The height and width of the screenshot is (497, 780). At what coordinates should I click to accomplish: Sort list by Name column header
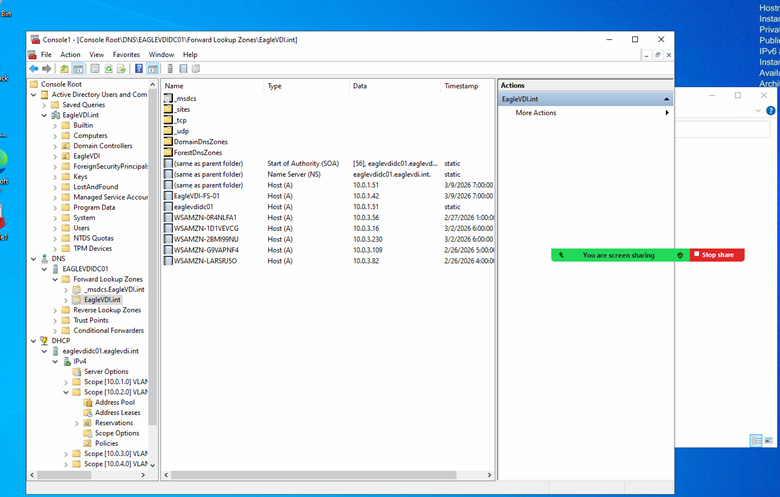[x=213, y=86]
